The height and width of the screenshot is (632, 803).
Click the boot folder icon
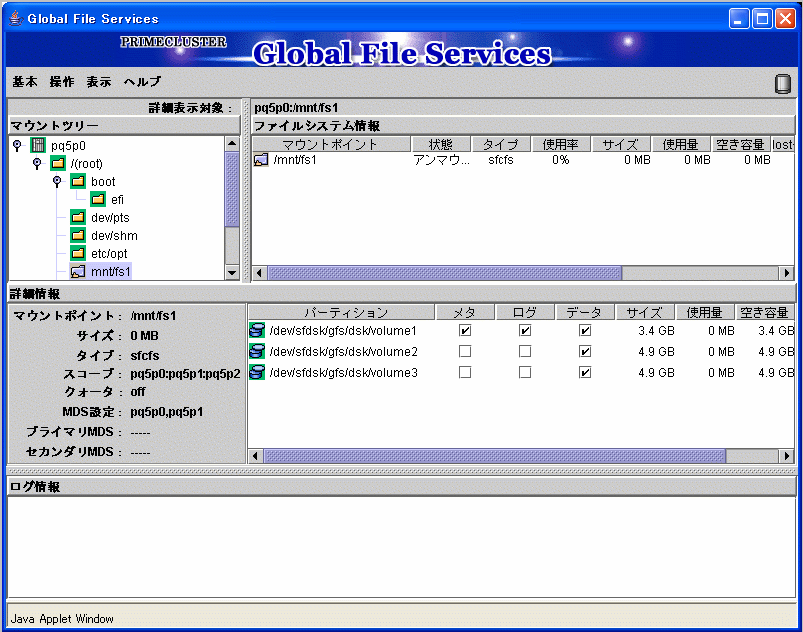[x=78, y=181]
